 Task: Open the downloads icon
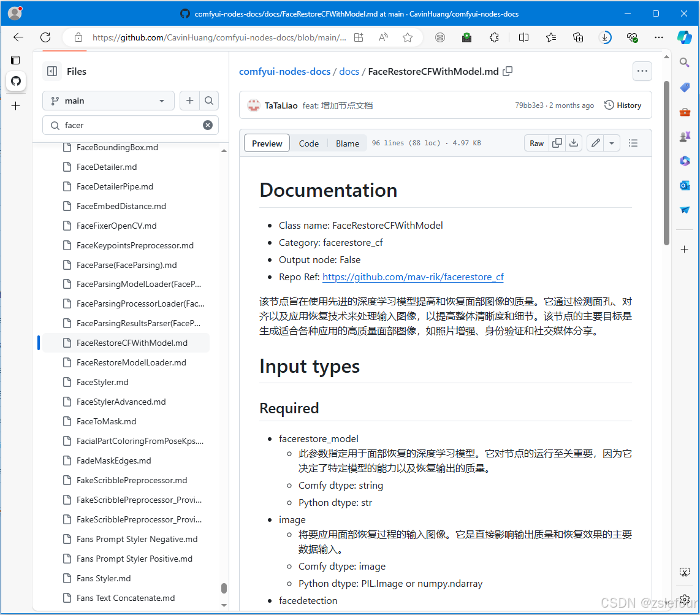[x=606, y=37]
